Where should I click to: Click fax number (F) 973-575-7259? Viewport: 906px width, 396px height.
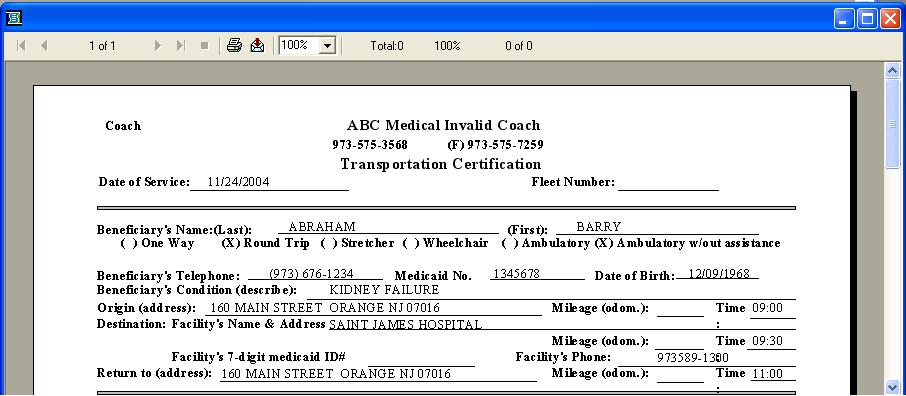tap(495, 145)
